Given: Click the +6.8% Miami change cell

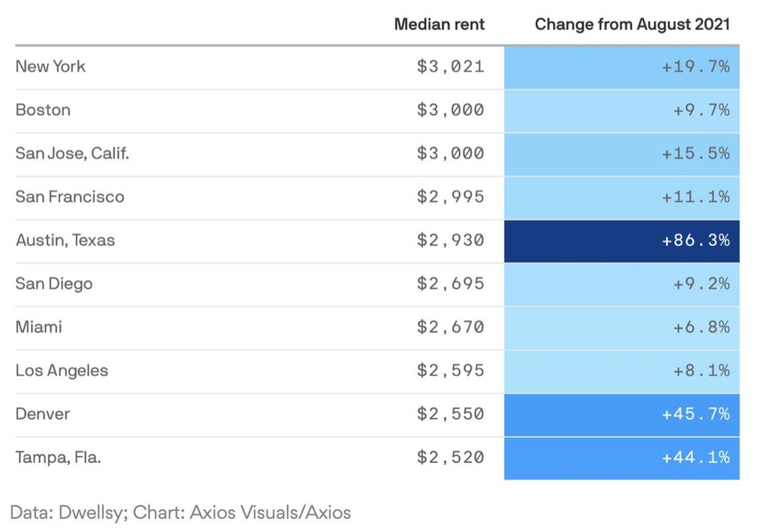Looking at the screenshot, I should click(x=621, y=327).
